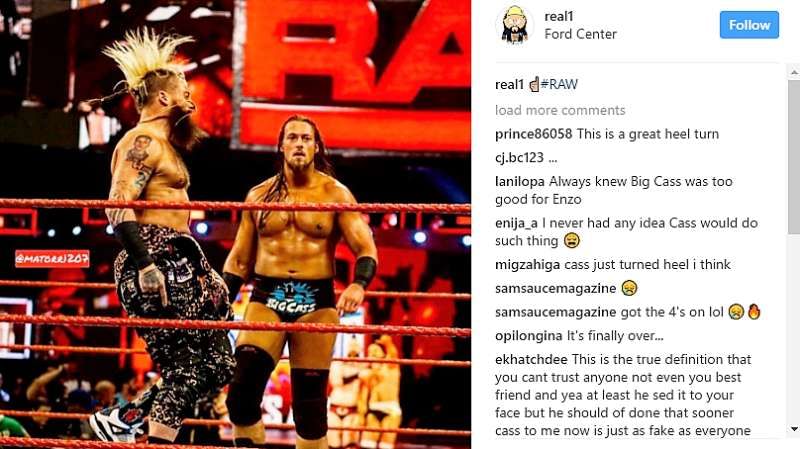Viewport: 800px width, 449px height.
Task: Visit ekhatchdee's profile
Action: (531, 359)
